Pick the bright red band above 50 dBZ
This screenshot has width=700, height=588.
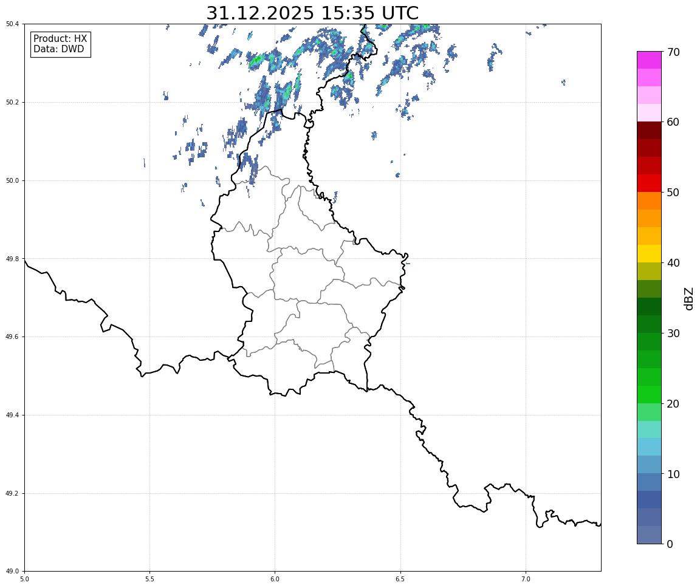point(649,183)
